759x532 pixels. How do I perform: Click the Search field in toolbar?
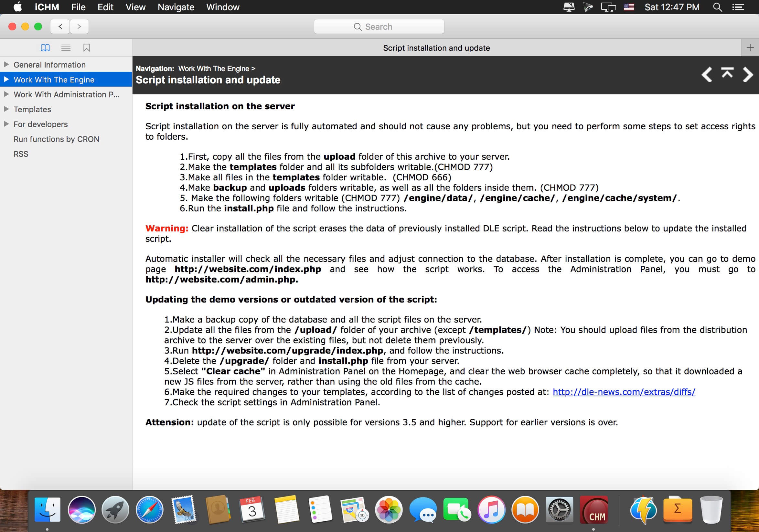379,27
